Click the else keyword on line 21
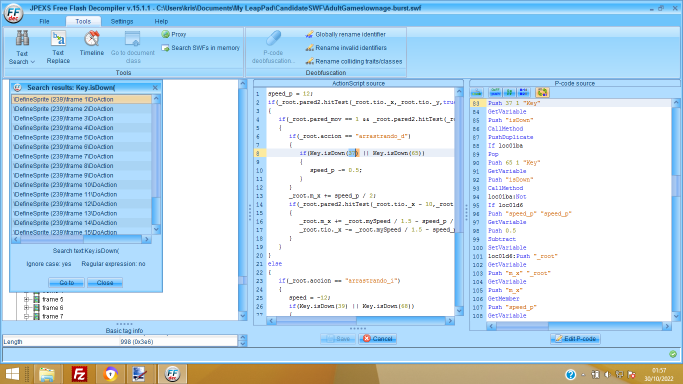Viewport: 683px width, 384px height. point(275,264)
